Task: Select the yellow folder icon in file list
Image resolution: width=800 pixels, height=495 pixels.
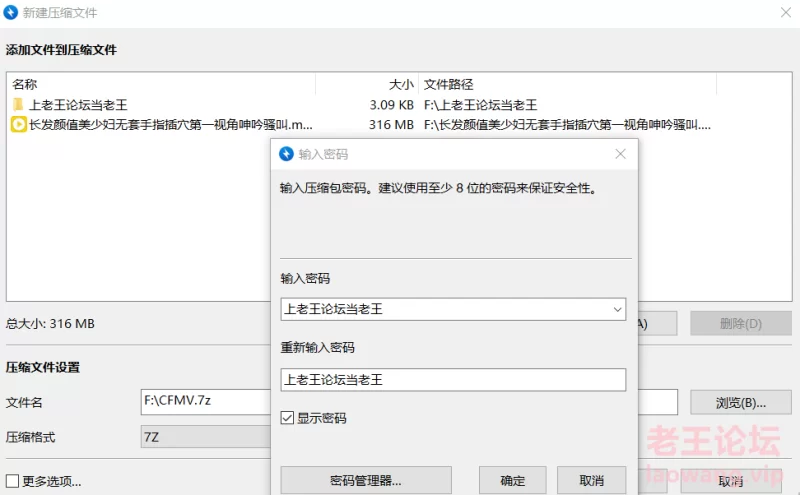Action: coord(18,105)
